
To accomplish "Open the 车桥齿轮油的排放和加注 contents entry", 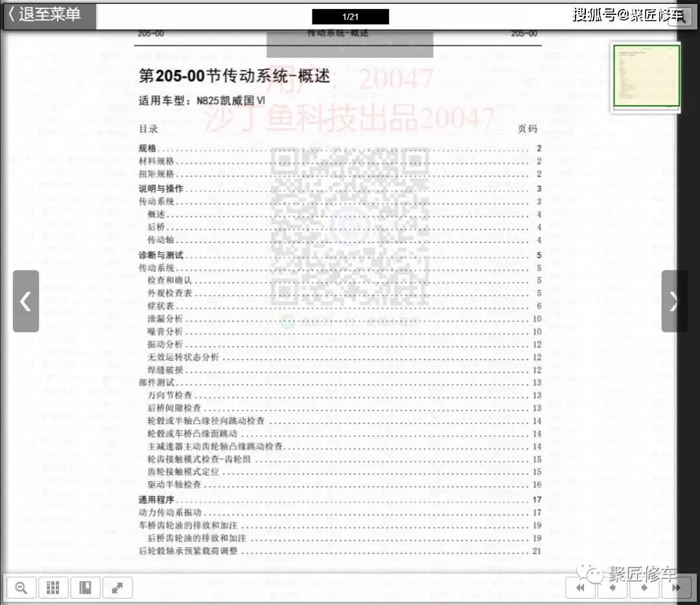I will pyautogui.click(x=340, y=525).
